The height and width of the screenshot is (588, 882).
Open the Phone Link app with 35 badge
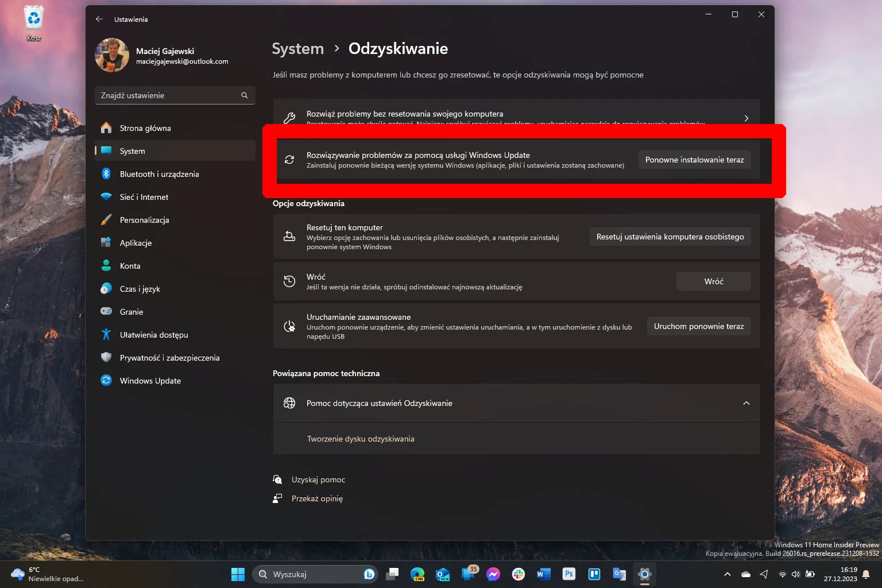point(469,574)
